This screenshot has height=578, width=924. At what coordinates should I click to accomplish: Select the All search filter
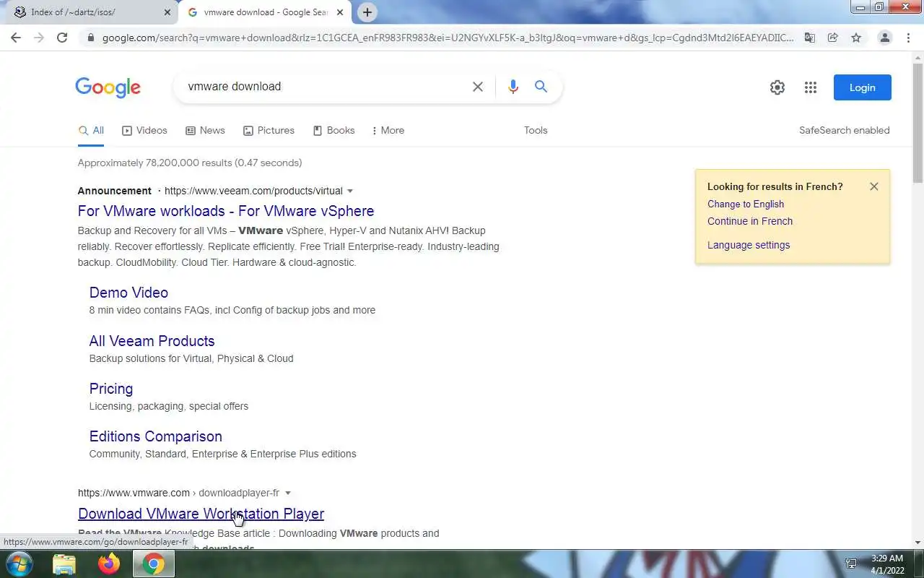91,131
